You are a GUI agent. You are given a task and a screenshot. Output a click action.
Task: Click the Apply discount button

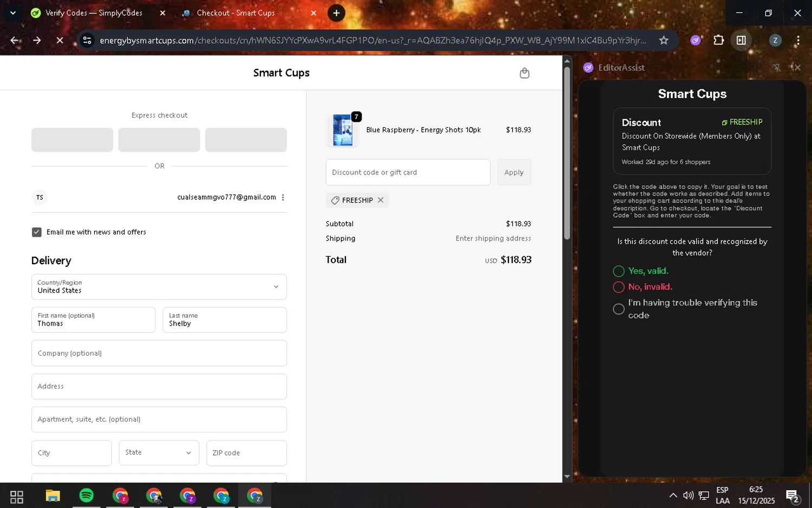514,172
